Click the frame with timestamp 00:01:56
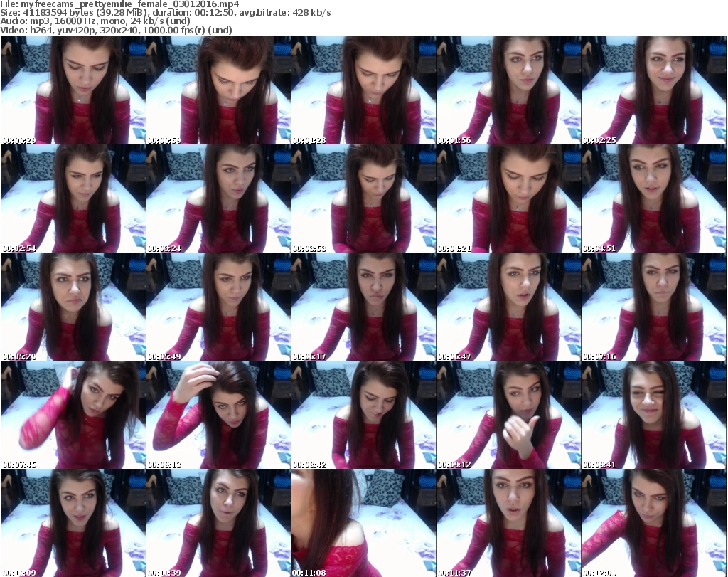This screenshot has width=728, height=577. pyautogui.click(x=508, y=90)
